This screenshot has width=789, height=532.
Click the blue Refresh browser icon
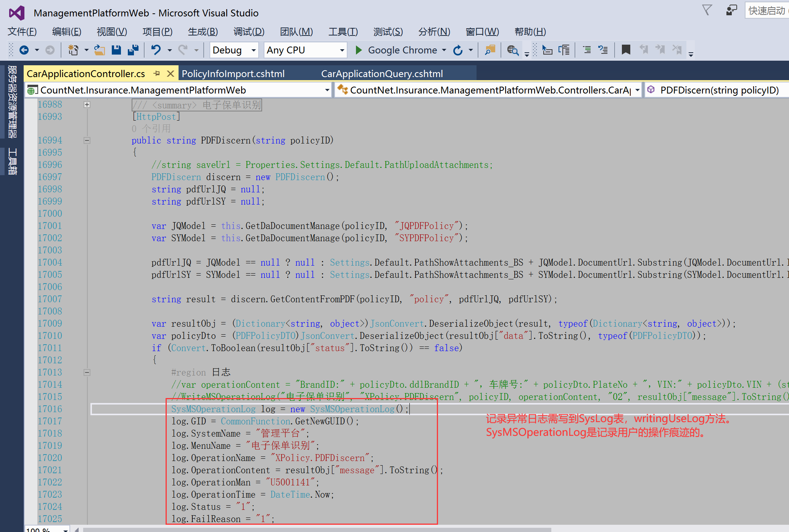[458, 50]
